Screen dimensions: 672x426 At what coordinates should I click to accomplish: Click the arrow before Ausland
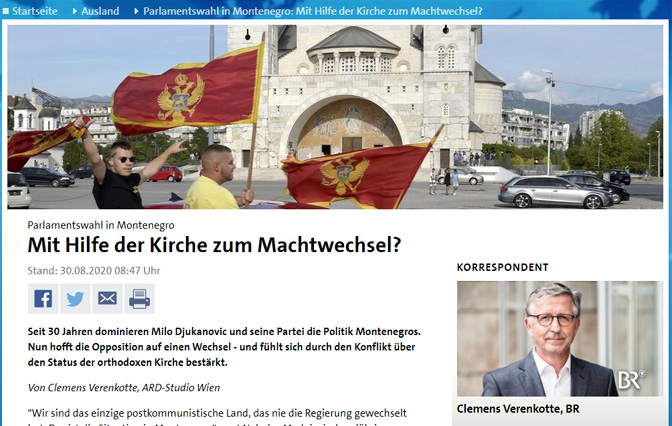[x=75, y=11]
